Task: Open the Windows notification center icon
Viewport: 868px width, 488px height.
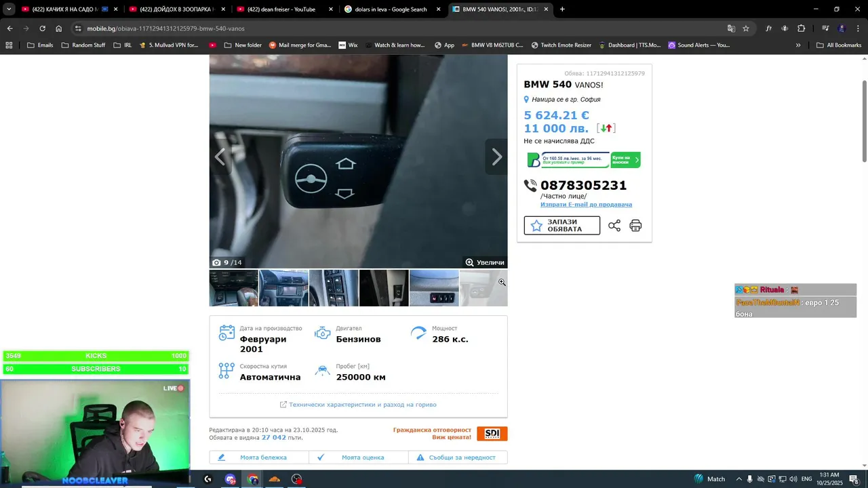Action: tap(854, 479)
